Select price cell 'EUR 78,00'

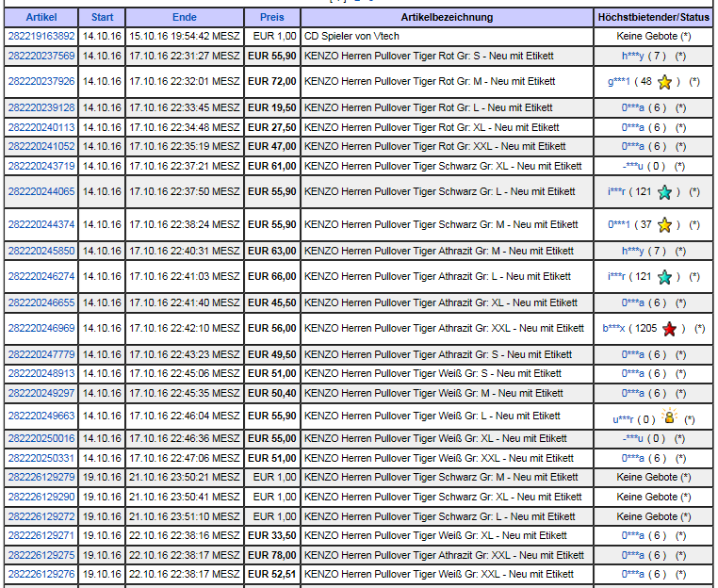272,555
